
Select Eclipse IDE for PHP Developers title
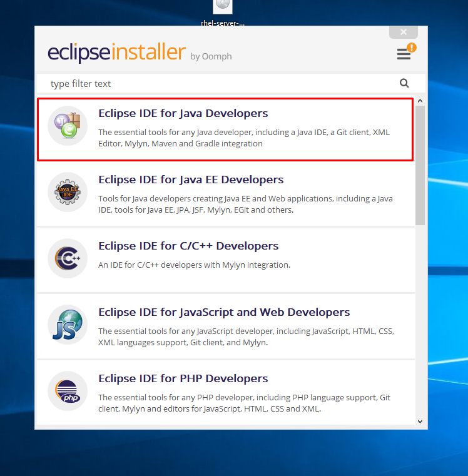183,378
